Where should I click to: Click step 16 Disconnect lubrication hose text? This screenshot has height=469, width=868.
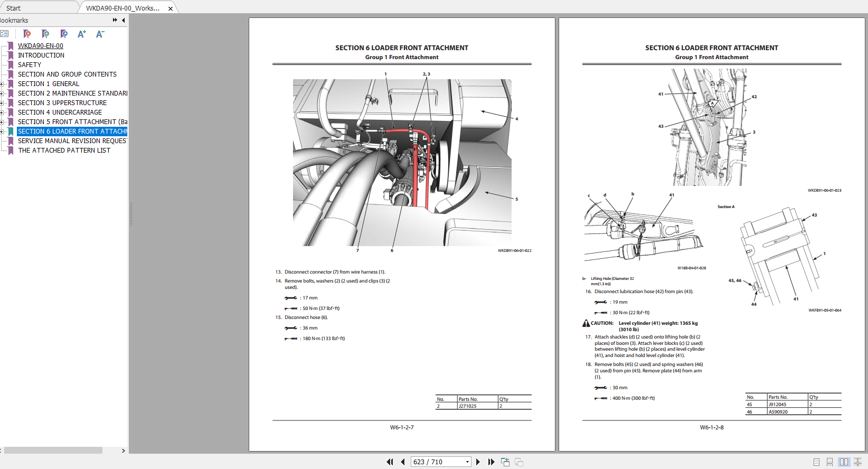[644, 292]
